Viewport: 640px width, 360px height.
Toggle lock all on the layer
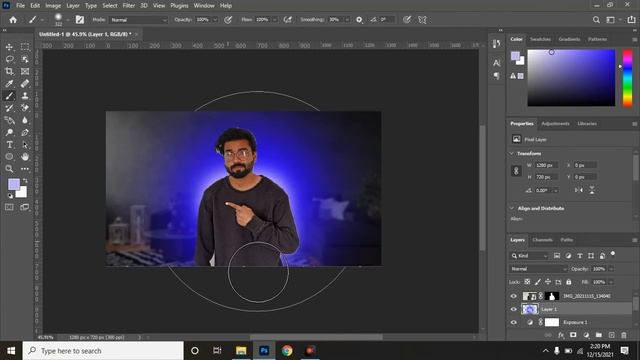pos(569,282)
